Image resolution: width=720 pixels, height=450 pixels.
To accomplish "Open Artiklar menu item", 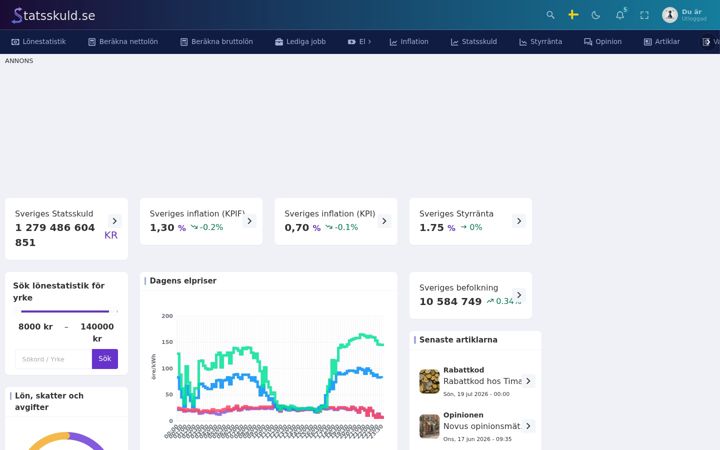I will (662, 42).
